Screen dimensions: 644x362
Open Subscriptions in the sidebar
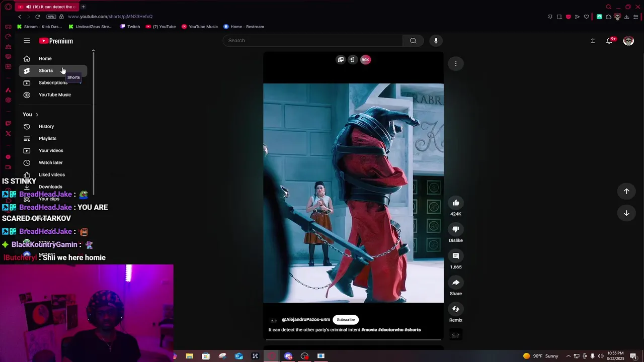tap(53, 83)
